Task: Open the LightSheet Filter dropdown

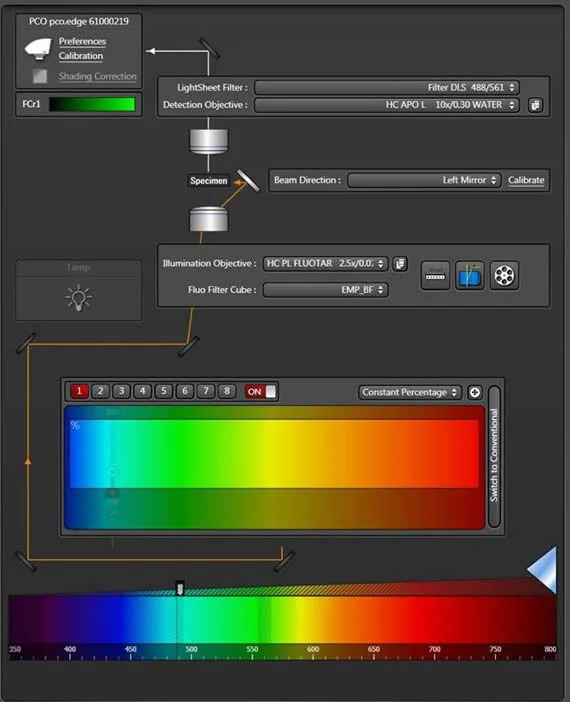Action: [387, 87]
